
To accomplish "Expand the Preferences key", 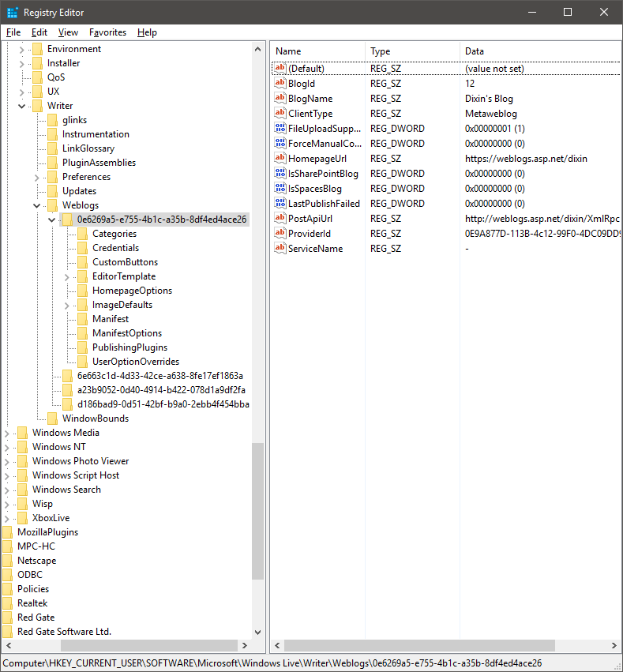I will 37,178.
